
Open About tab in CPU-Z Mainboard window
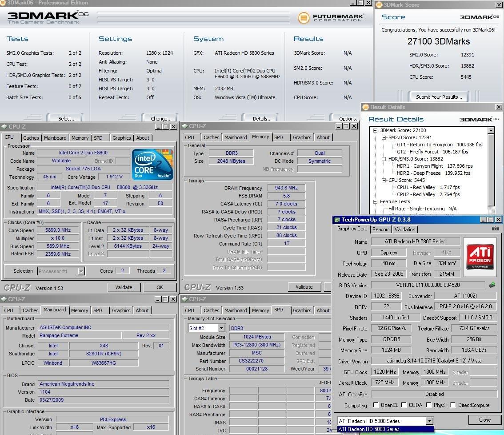(142, 310)
